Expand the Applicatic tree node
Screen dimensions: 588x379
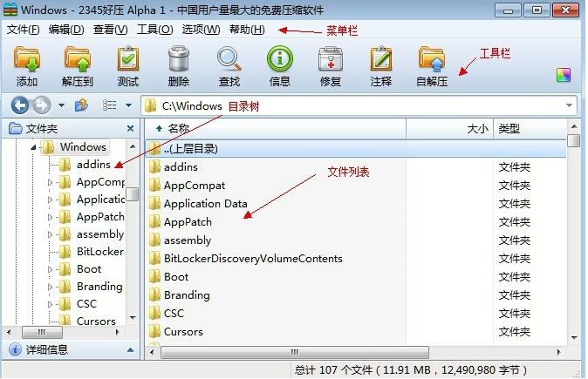pos(50,200)
